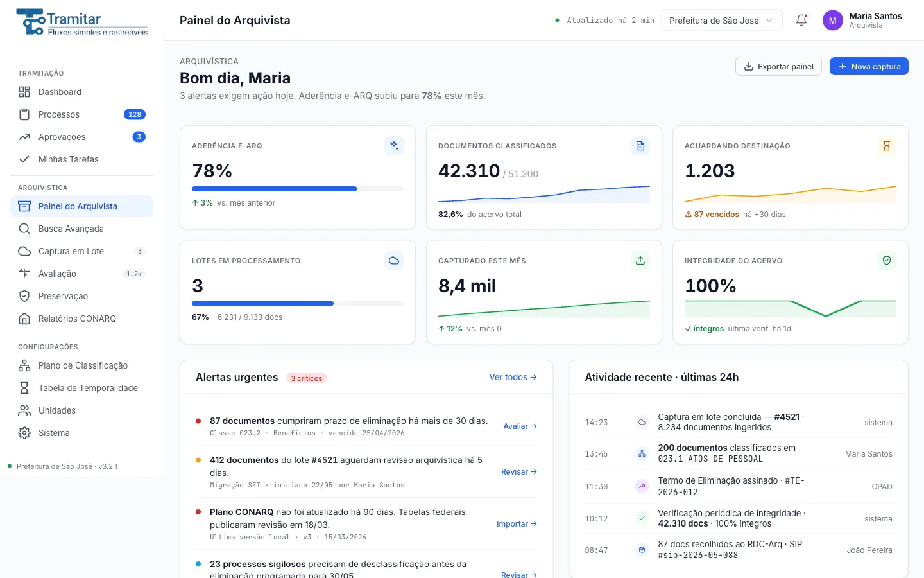Click 'Prefeitura de São José · v3.2.1' footer text
Image resolution: width=924 pixels, height=578 pixels.
click(67, 466)
